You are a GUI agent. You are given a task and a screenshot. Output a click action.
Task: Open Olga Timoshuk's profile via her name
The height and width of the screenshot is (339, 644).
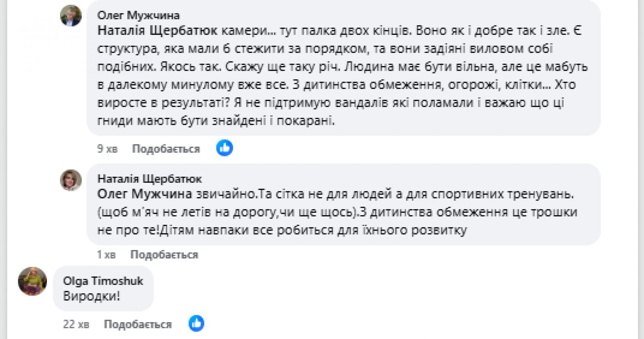(103, 281)
